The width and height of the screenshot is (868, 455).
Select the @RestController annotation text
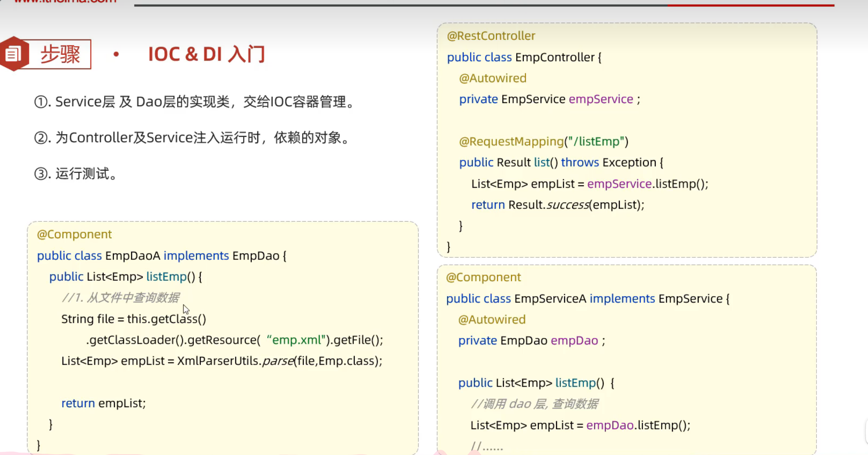pyautogui.click(x=491, y=35)
